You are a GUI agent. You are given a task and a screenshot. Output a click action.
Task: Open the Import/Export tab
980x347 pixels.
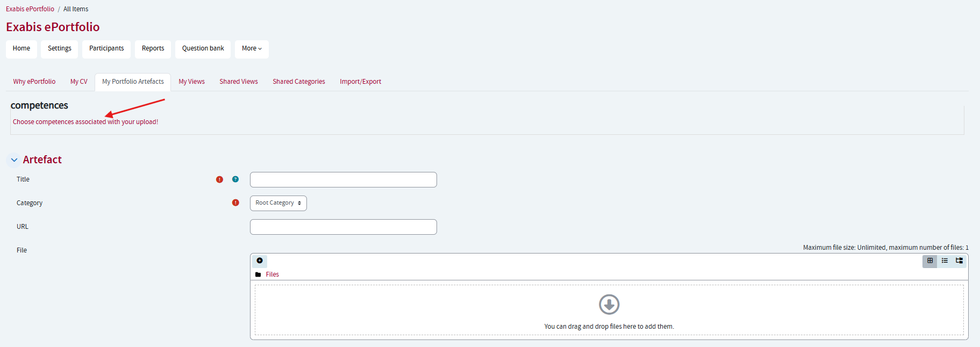[x=361, y=82]
